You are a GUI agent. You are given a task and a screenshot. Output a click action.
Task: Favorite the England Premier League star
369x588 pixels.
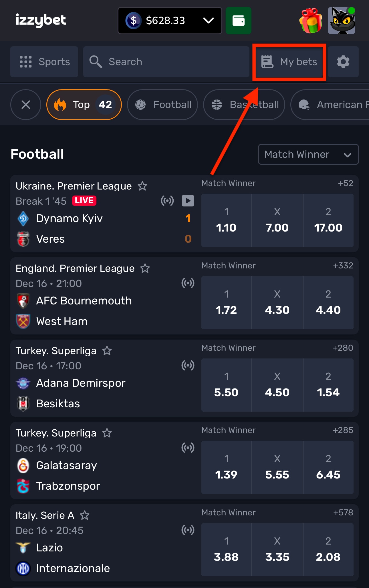(x=145, y=268)
